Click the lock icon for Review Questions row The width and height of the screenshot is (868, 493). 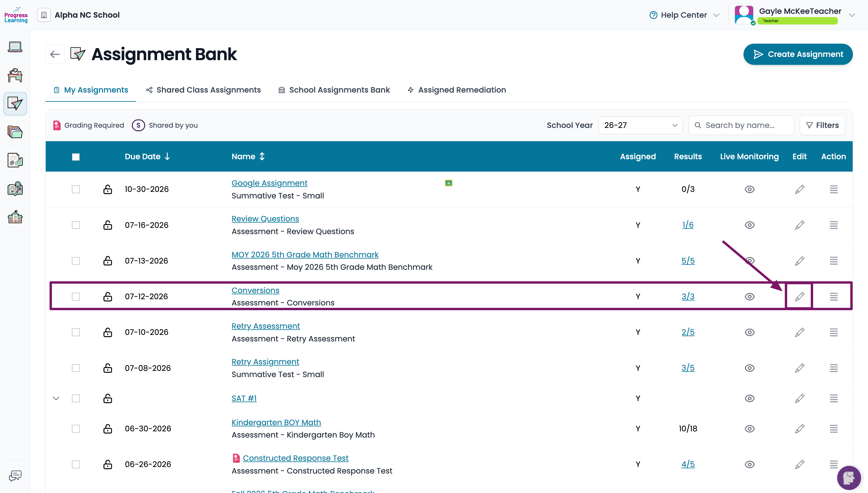(x=108, y=225)
